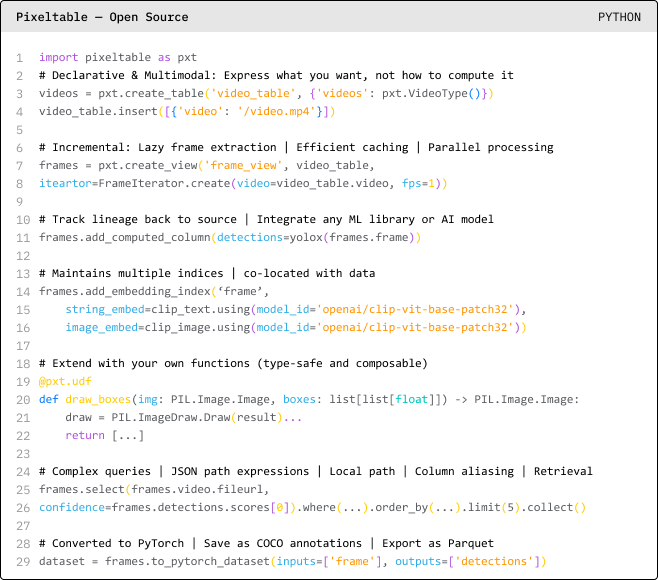Click line number 17 in the gutter
The width and height of the screenshot is (658, 580).
[23, 346]
